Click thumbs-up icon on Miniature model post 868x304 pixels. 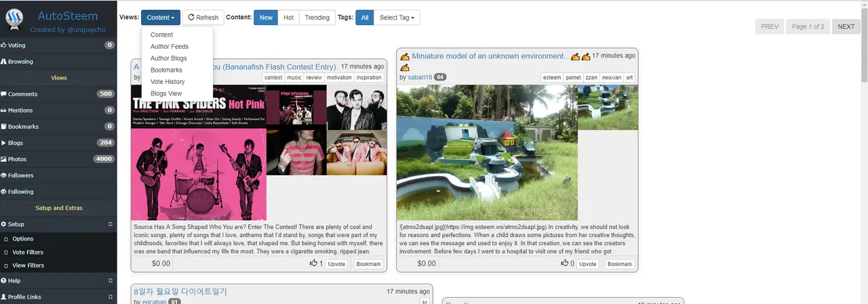564,263
